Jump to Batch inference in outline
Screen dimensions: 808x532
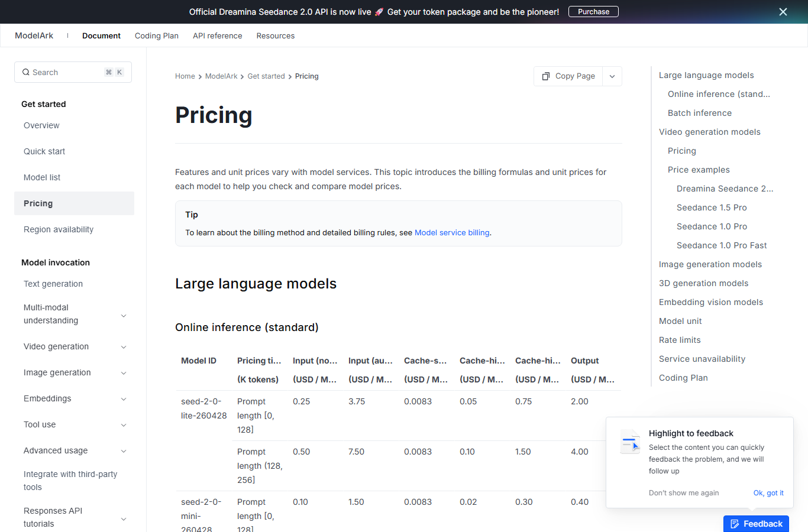(700, 113)
